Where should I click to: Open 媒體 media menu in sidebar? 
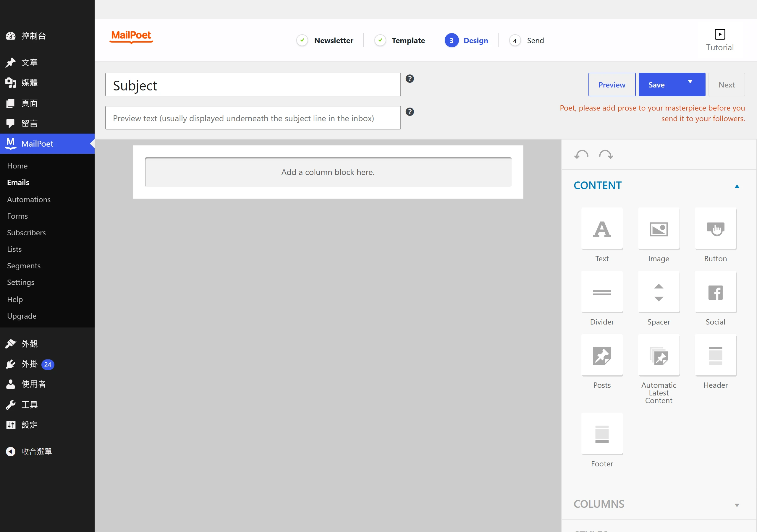click(x=47, y=82)
